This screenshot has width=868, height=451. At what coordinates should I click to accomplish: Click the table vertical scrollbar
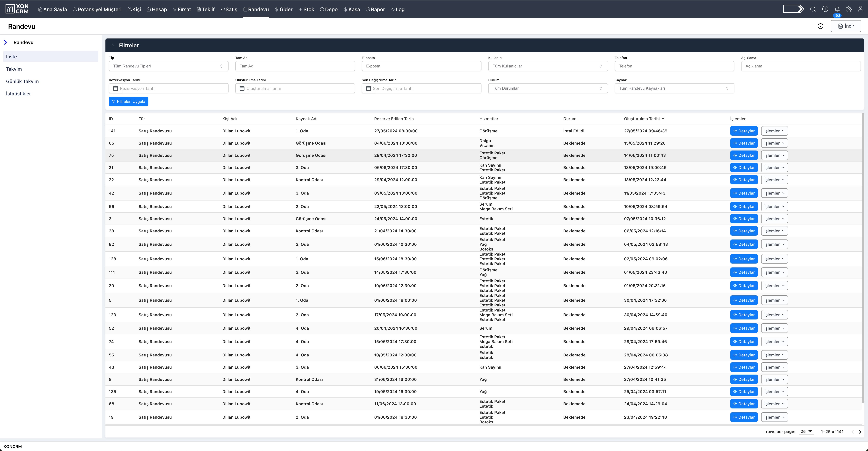863,258
